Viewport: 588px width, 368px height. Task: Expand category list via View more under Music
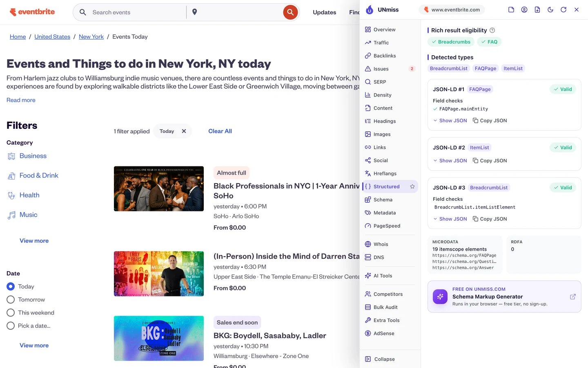pos(34,241)
